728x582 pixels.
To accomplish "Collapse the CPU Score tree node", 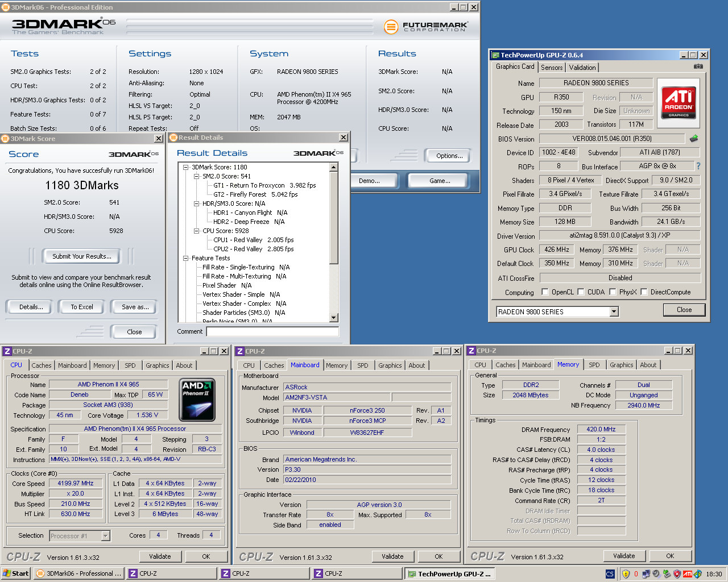I will [196, 231].
